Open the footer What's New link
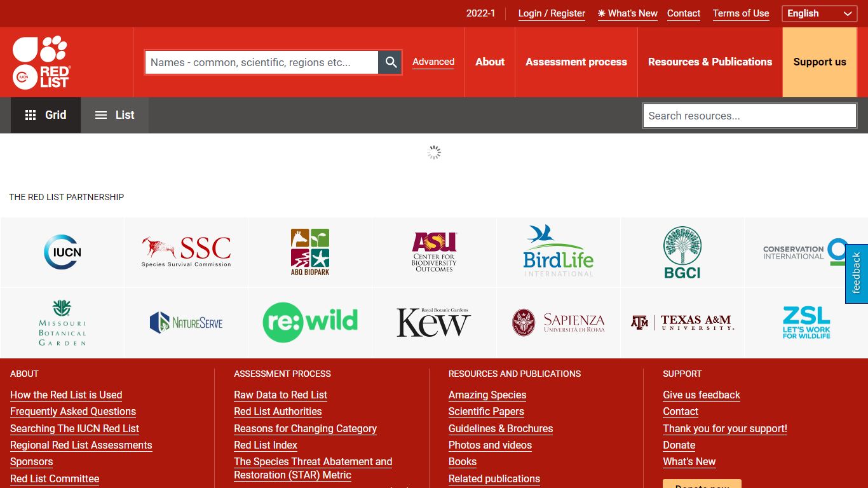Screen dimensions: 868x488 (689, 462)
